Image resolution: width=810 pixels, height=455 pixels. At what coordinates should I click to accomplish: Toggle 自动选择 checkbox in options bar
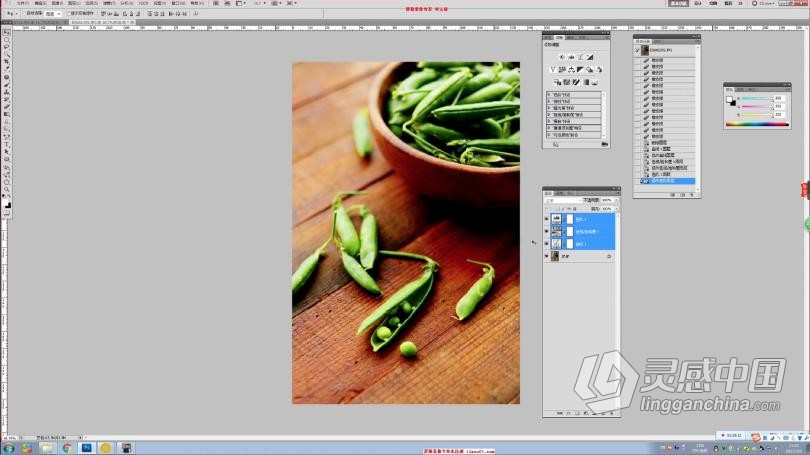coord(24,13)
